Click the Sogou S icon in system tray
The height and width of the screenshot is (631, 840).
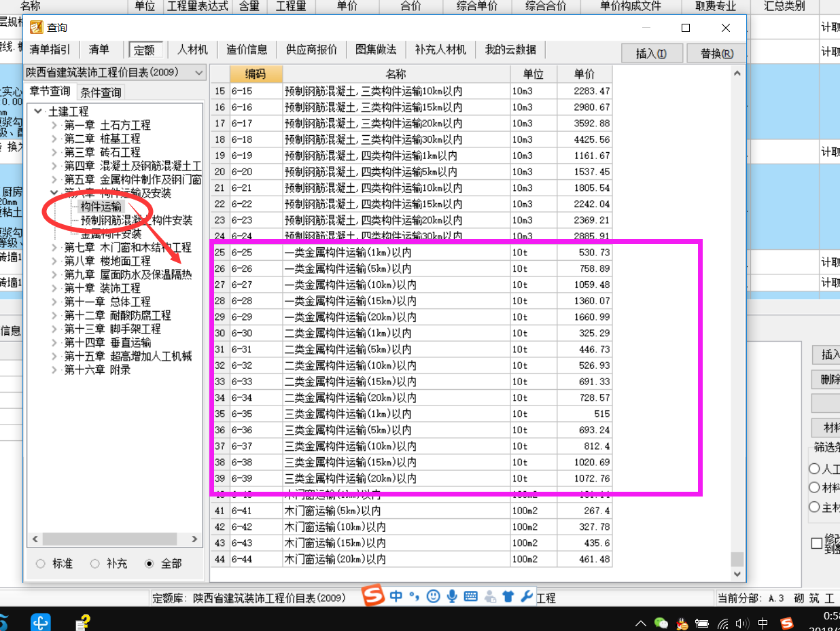[787, 623]
